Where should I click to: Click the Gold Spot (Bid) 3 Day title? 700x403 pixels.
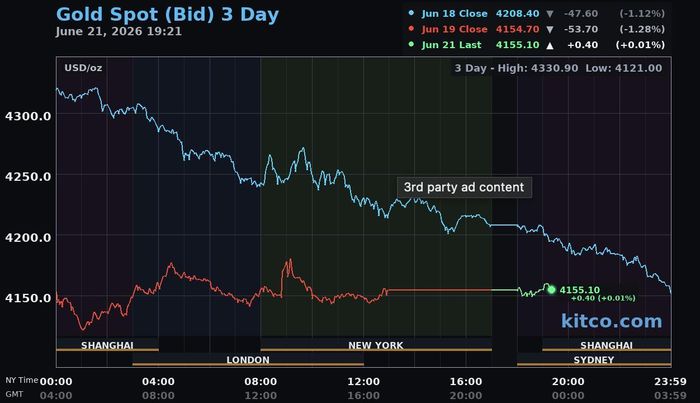(x=167, y=14)
